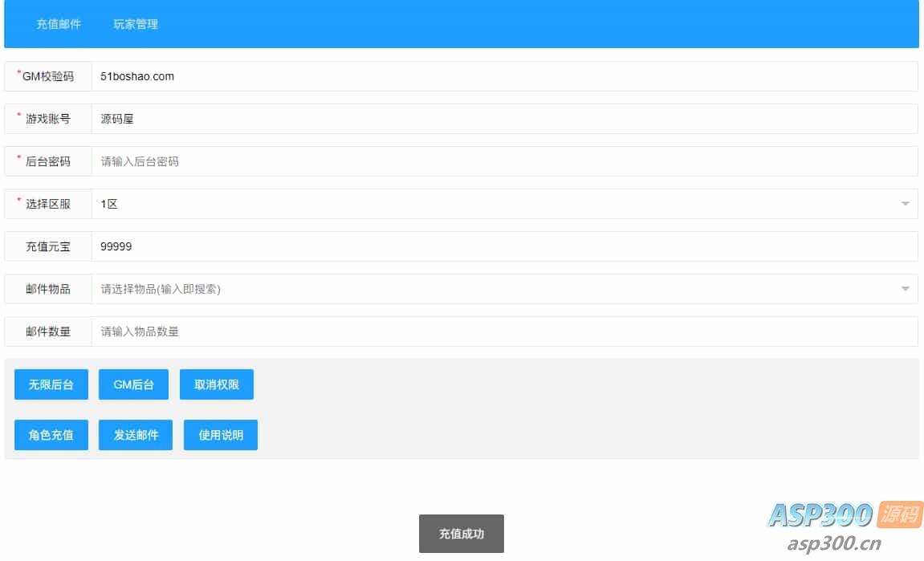Click the 无限后台 button
Screen dimensions: 924x561
pos(51,384)
